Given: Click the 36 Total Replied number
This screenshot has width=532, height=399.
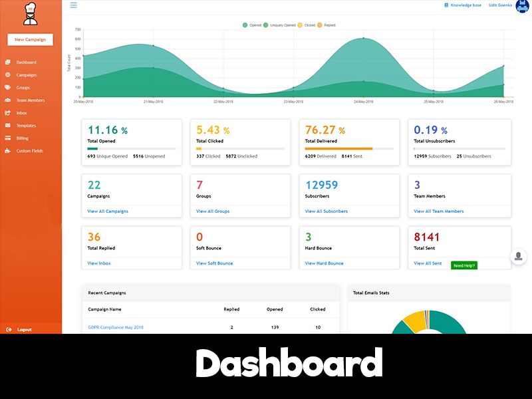Looking at the screenshot, I should click(94, 237).
